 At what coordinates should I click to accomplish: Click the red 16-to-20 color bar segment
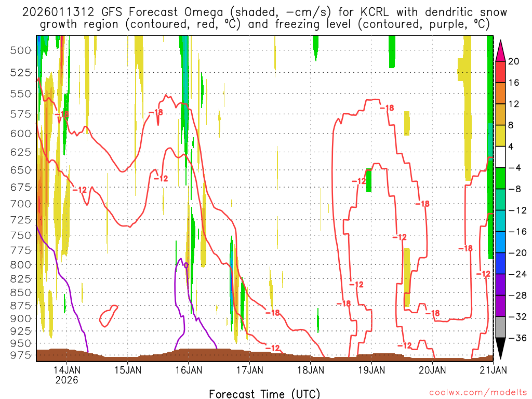[x=500, y=72]
